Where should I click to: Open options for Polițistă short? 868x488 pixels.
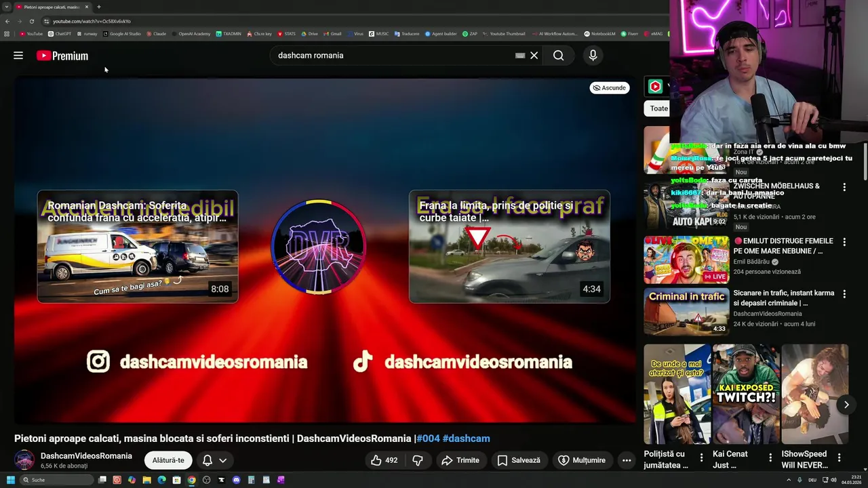[702, 457]
